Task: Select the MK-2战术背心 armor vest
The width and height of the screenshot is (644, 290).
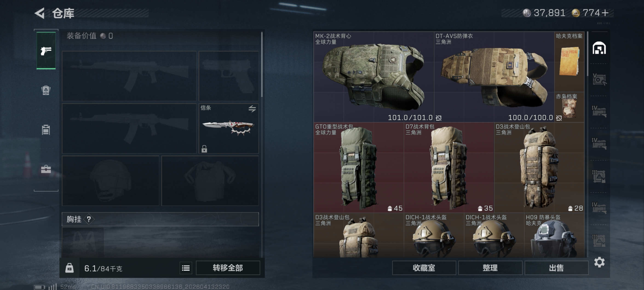Action: click(374, 77)
